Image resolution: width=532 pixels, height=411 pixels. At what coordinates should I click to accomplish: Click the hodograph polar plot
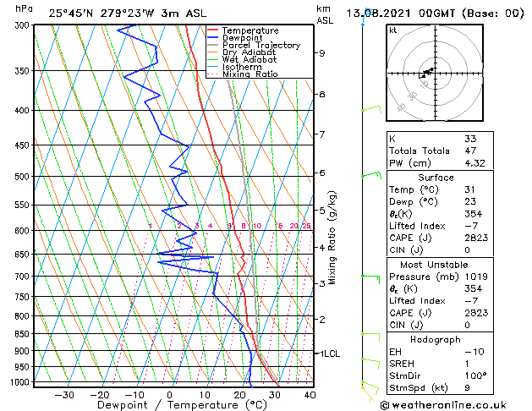pyautogui.click(x=435, y=73)
